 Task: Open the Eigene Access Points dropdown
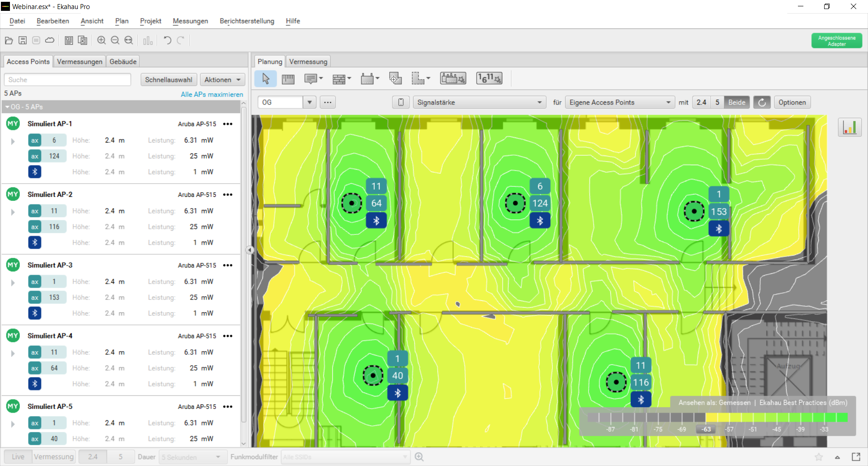[620, 102]
